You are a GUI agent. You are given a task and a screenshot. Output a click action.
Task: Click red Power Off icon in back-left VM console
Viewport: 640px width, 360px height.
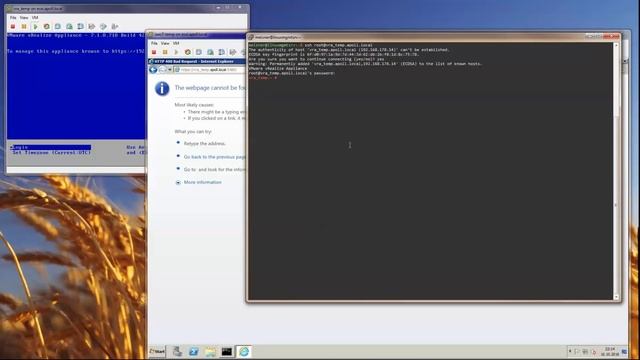pos(13,27)
